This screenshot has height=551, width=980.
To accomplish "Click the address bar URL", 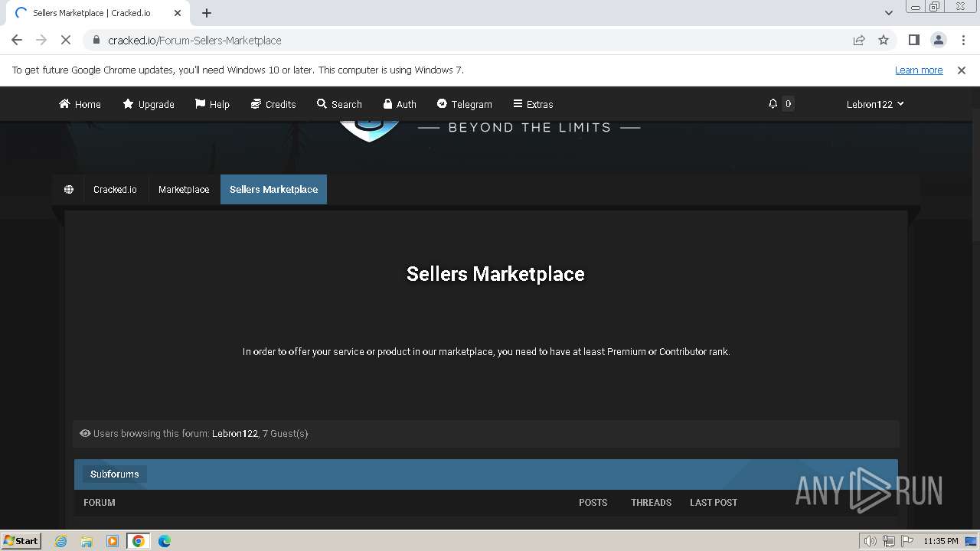I will click(194, 40).
